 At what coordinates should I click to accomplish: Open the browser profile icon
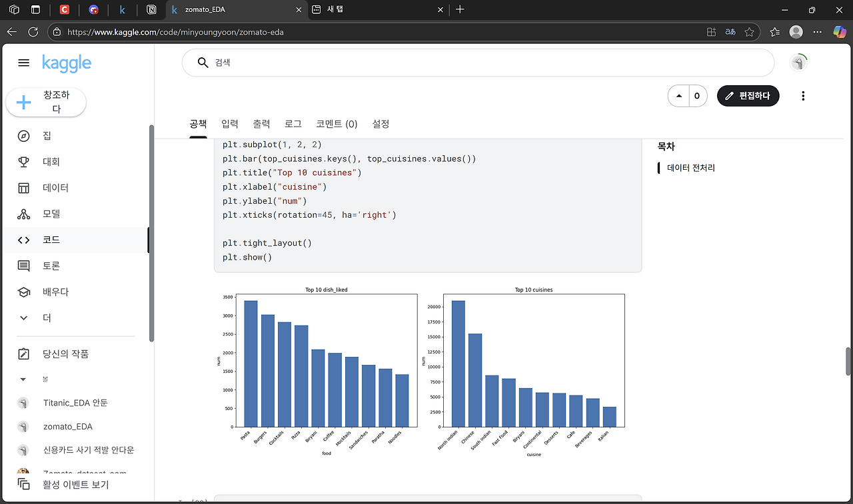click(796, 31)
